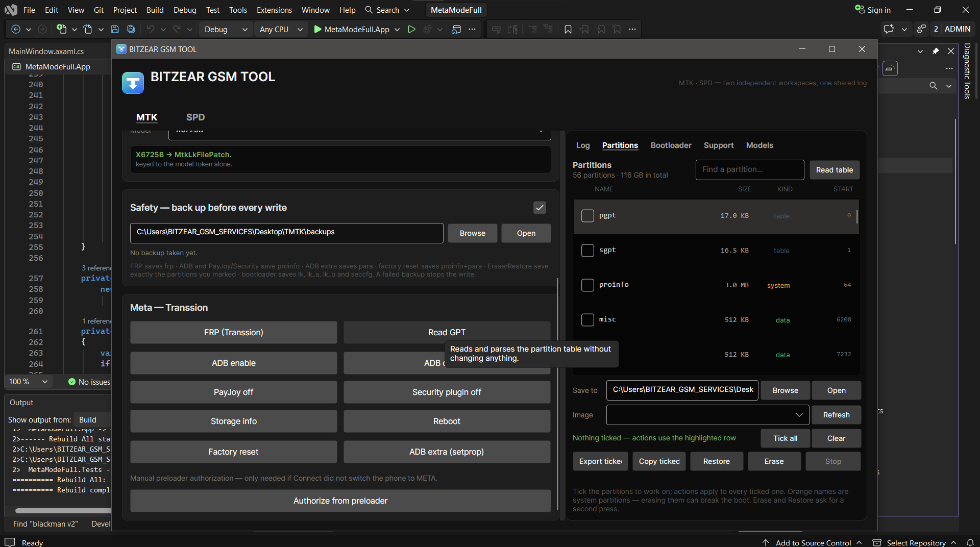
Task: Open the Bootloader tab
Action: pos(671,145)
